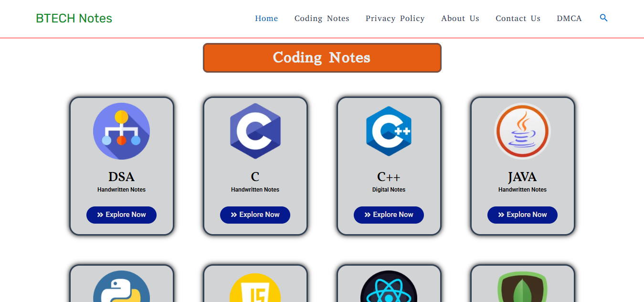The width and height of the screenshot is (644, 302).
Task: Click the DSA card heading
Action: (x=121, y=177)
